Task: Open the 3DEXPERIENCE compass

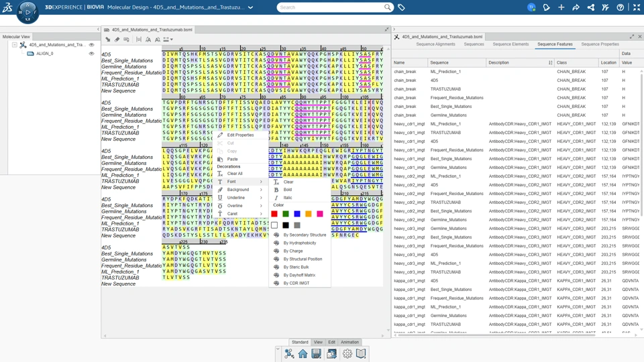Action: pyautogui.click(x=28, y=12)
